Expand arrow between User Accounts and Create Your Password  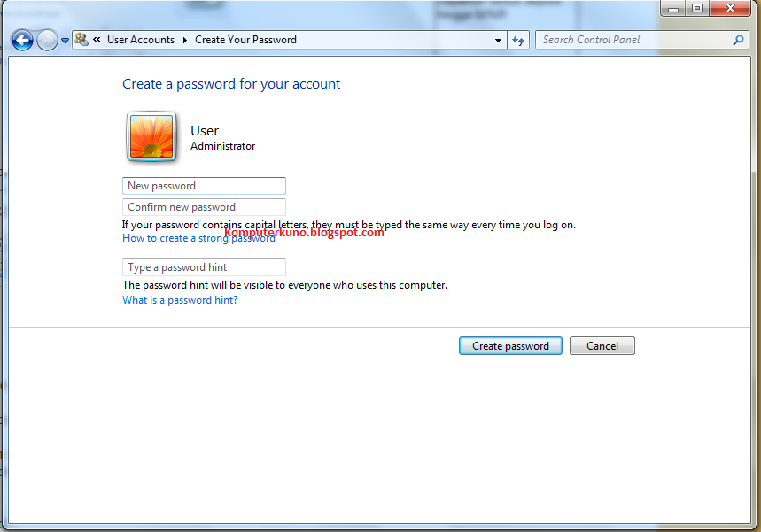click(185, 40)
